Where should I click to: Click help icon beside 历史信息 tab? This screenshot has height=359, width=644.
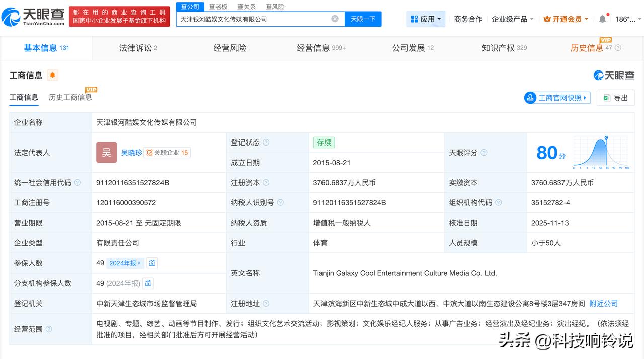[x=618, y=48]
